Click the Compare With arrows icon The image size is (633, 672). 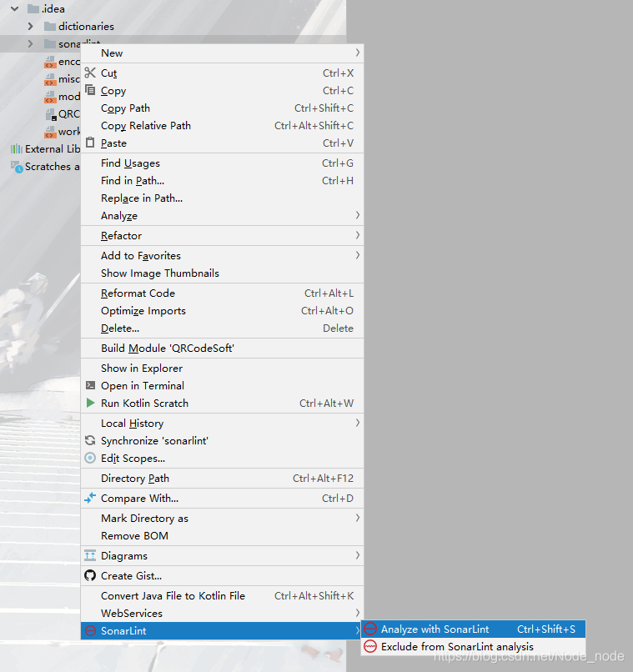[90, 498]
